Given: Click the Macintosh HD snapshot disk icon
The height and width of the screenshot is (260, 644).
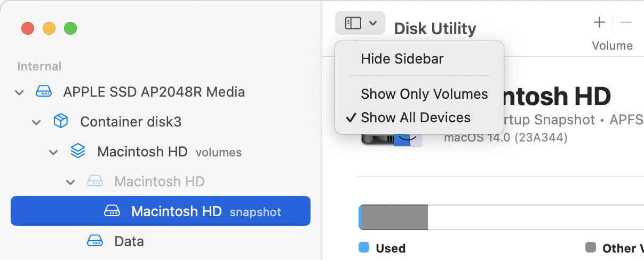Looking at the screenshot, I should pyautogui.click(x=112, y=211).
